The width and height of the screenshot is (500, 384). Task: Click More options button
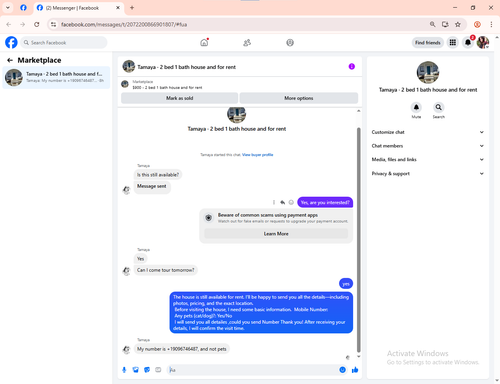pos(299,98)
